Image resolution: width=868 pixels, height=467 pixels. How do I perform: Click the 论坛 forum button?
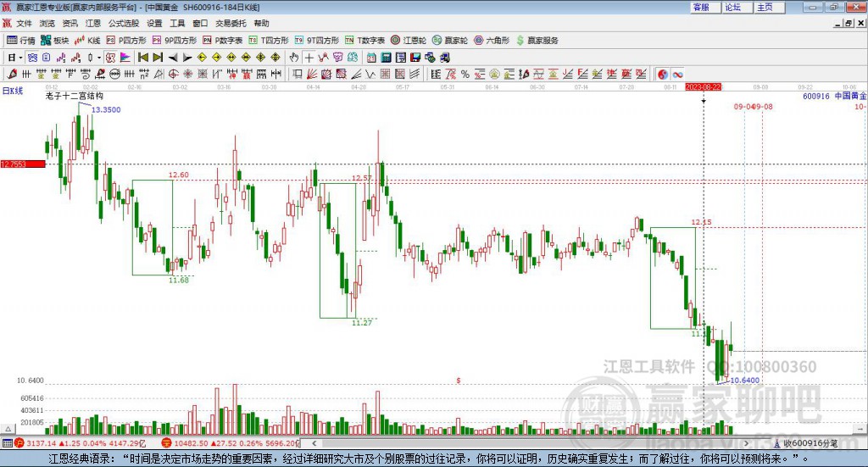(x=737, y=7)
